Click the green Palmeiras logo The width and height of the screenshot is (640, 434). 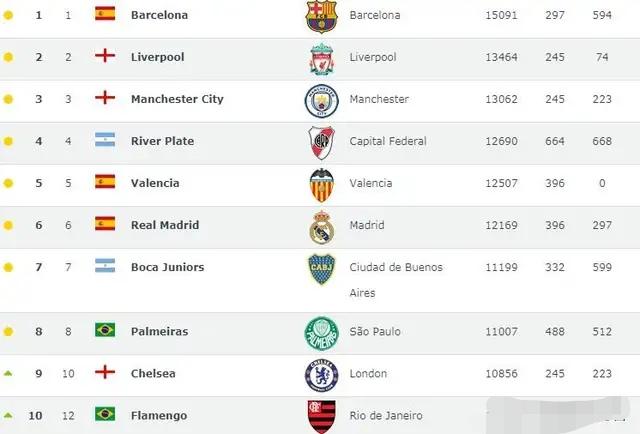point(322,334)
